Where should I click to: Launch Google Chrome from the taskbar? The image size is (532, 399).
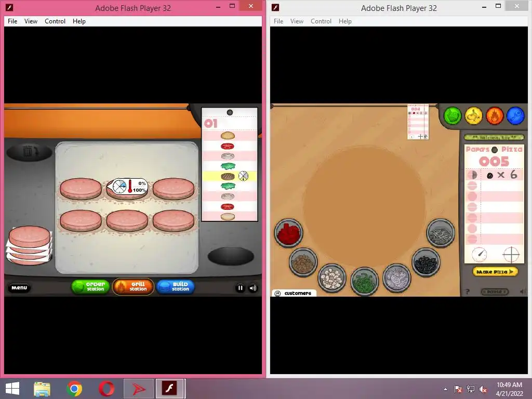click(x=74, y=389)
